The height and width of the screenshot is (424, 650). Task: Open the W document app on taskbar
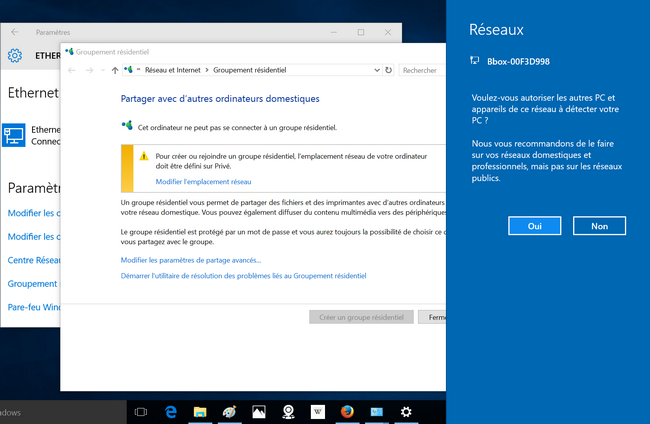click(x=318, y=412)
